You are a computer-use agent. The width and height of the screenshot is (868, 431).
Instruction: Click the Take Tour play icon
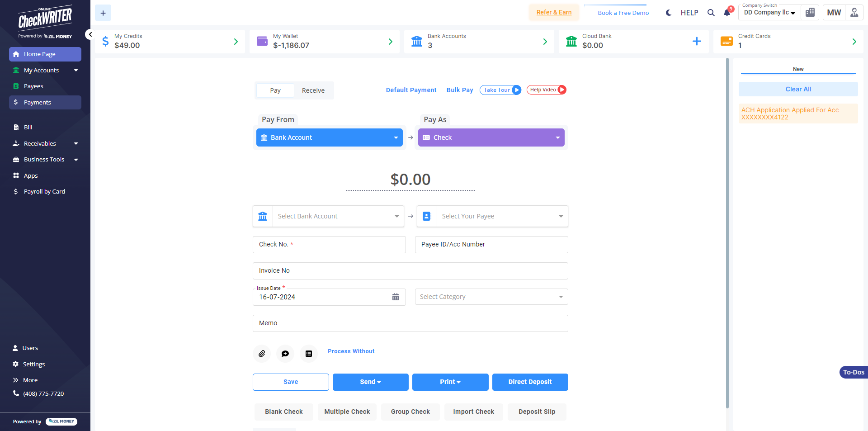[516, 90]
